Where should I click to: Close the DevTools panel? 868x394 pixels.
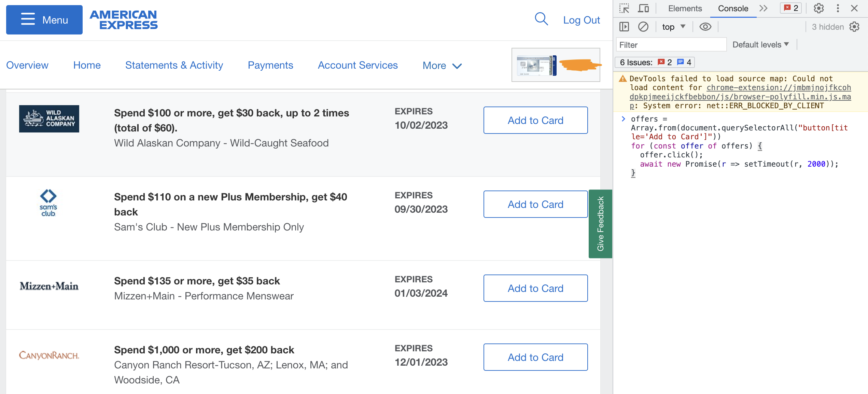point(854,8)
